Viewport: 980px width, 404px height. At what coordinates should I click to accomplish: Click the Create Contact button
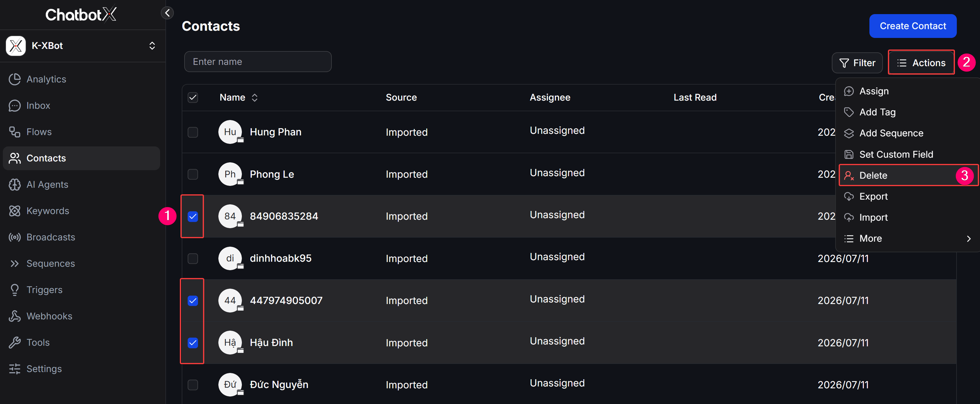[x=913, y=26]
